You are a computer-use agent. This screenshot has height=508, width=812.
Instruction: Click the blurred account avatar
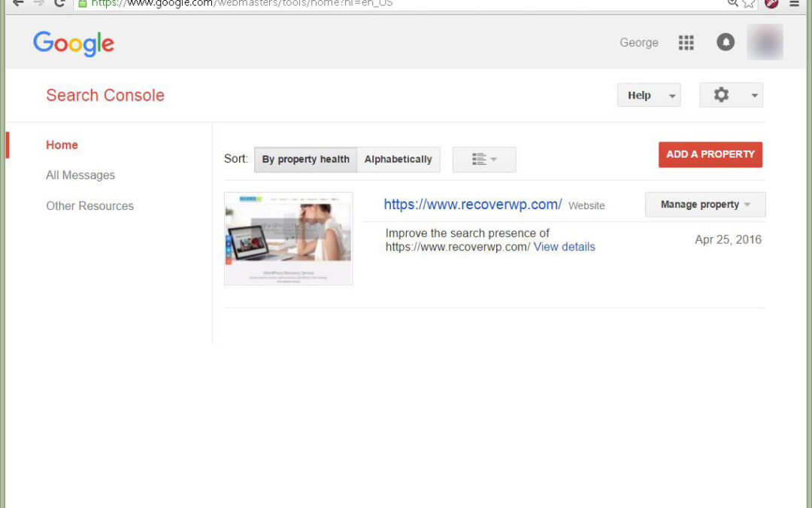pyautogui.click(x=765, y=42)
